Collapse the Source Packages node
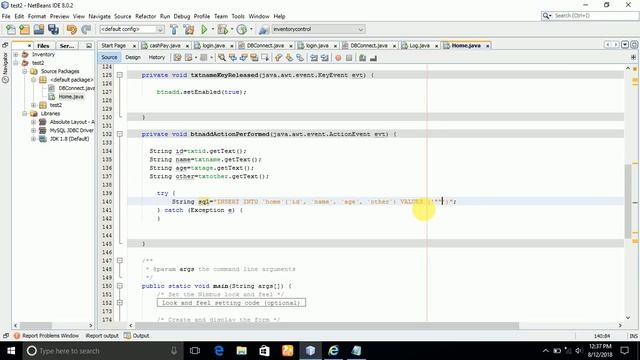 24,71
